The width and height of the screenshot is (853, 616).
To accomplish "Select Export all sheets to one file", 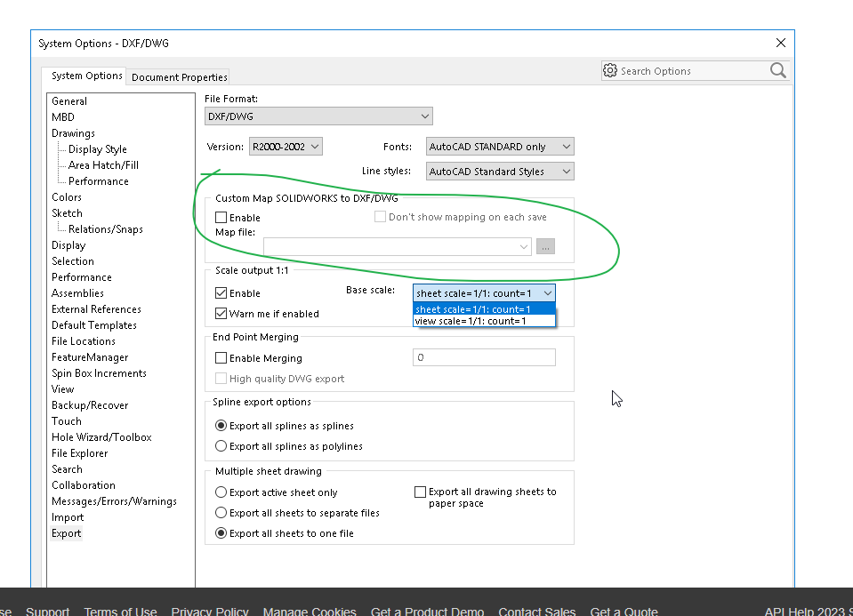I will [221, 533].
